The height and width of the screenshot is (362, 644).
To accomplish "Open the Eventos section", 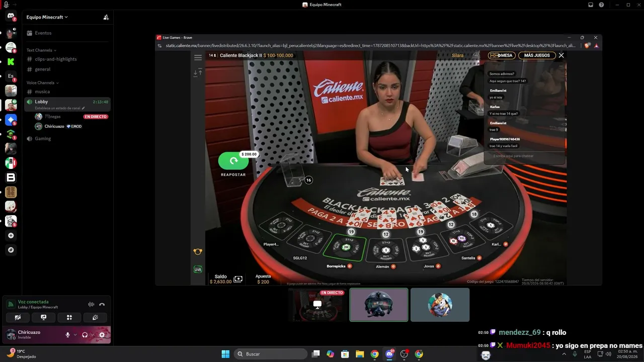I will click(x=67, y=33).
